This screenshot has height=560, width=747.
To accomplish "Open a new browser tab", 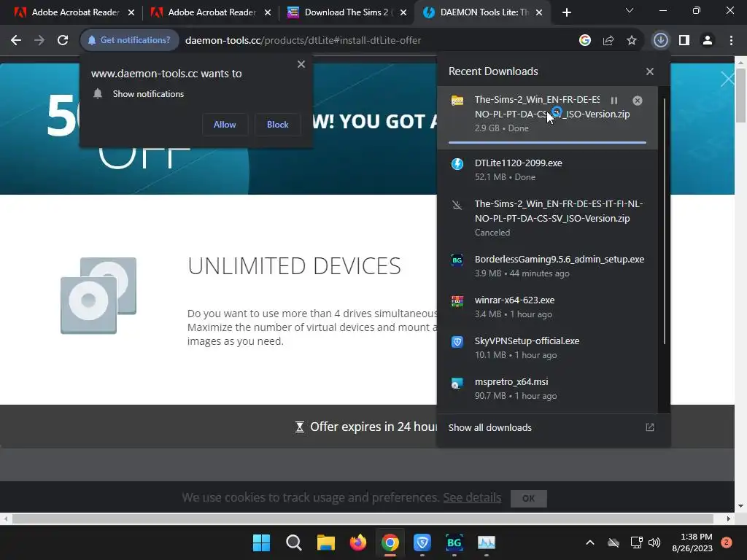I will [566, 13].
